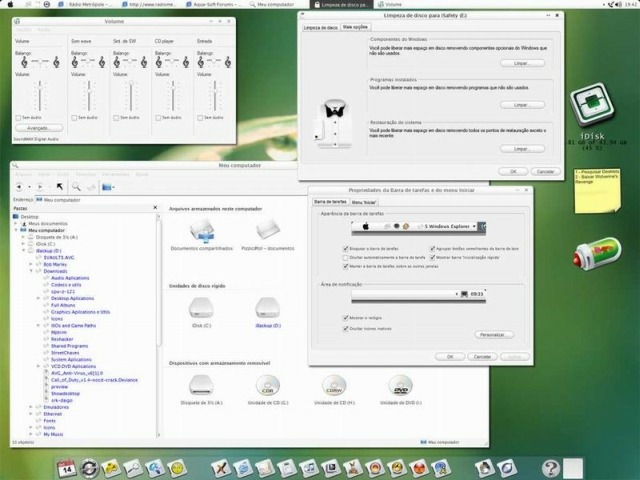Click the green battery canister desktop icon
Image resolution: width=640 pixels, height=480 pixels.
tap(597, 253)
